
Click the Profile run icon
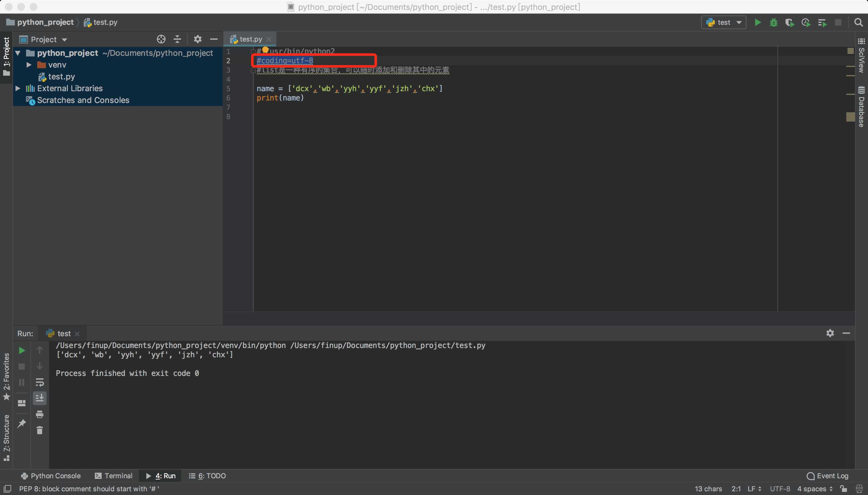805,22
